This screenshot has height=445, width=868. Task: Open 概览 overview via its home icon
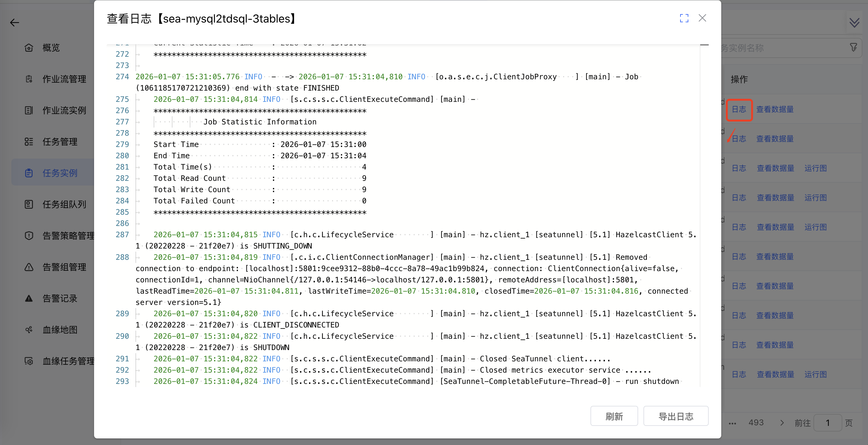click(x=29, y=48)
